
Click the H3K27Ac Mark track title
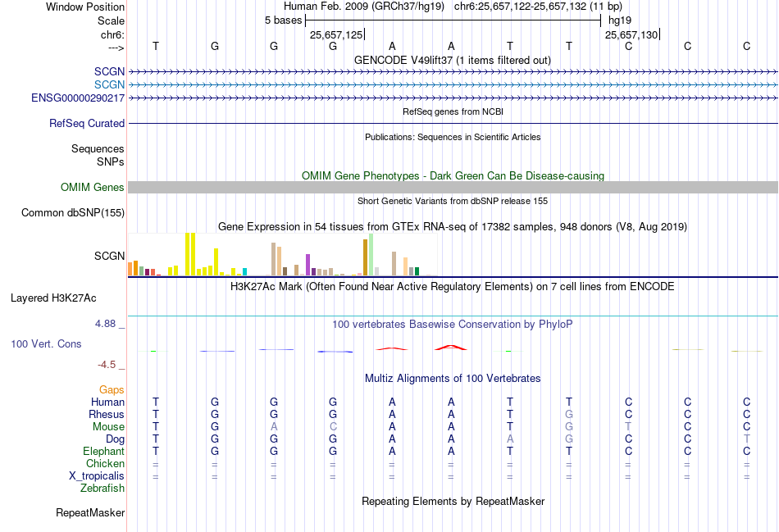click(453, 287)
